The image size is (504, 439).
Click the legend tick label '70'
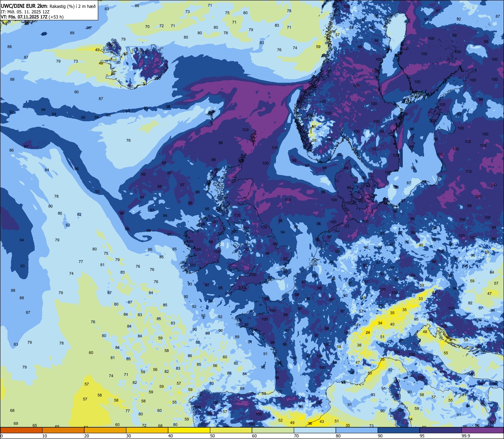[296, 436]
